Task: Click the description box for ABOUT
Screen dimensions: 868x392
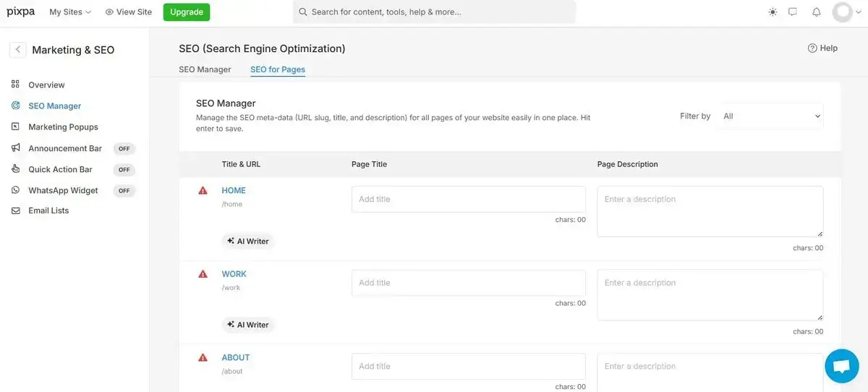Action: pos(710,372)
